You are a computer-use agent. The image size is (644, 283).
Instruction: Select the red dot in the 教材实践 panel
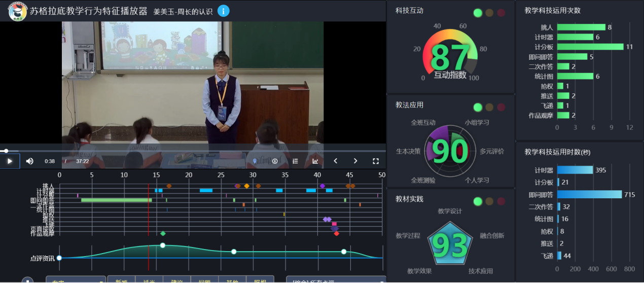click(x=501, y=201)
